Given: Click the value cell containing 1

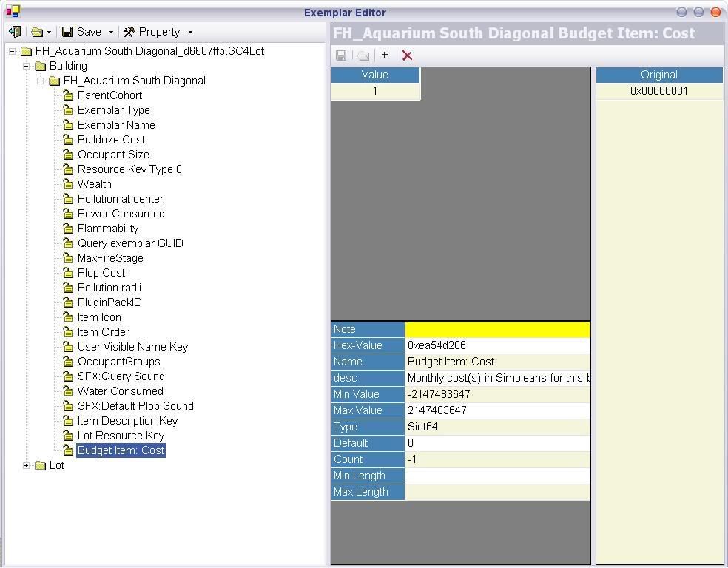Looking at the screenshot, I should [x=375, y=91].
